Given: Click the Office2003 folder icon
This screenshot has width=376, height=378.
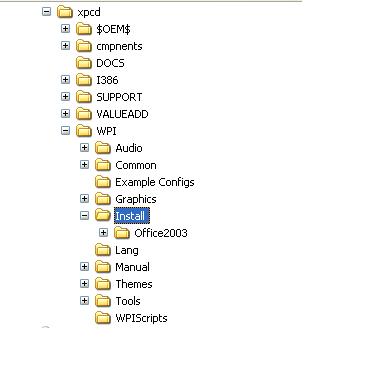Looking at the screenshot, I should [122, 233].
